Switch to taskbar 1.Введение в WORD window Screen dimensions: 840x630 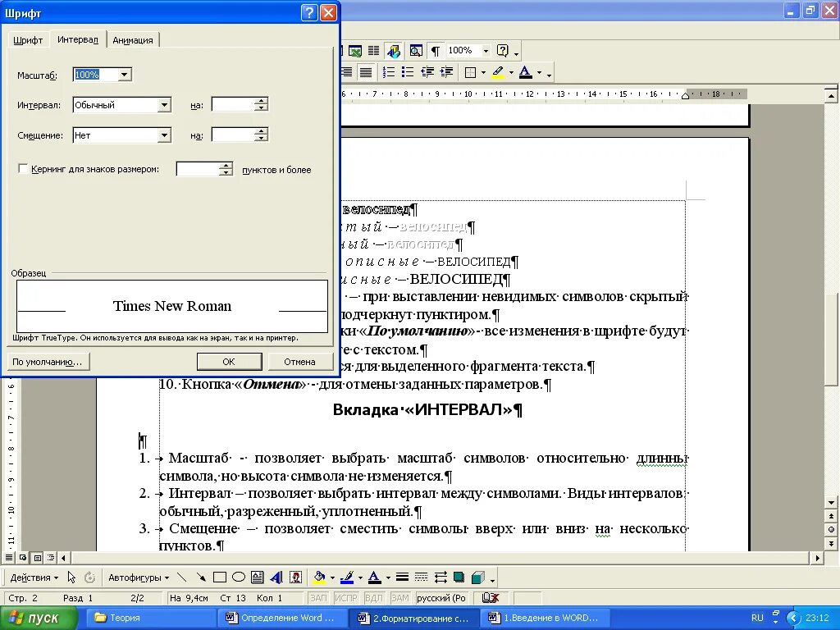tap(545, 618)
